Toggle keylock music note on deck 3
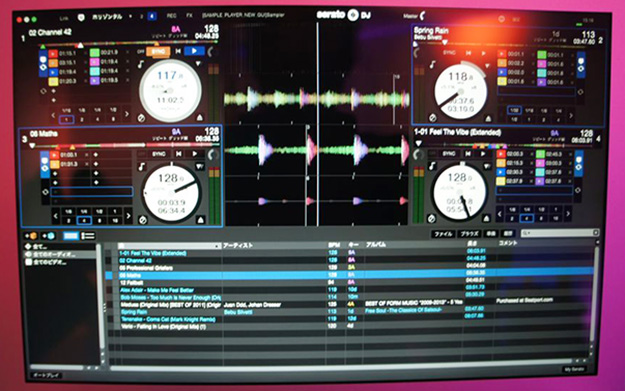This screenshot has width=625, height=391. tap(142, 167)
